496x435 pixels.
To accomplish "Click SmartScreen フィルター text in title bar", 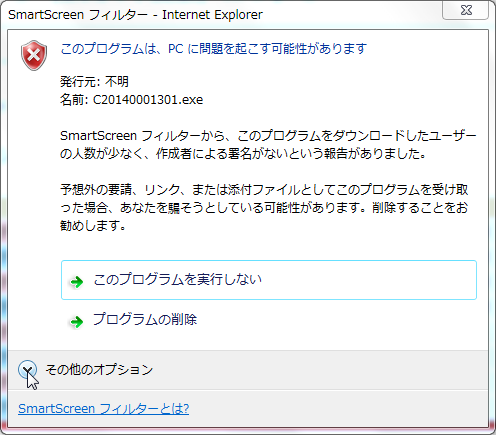I will tap(78, 15).
